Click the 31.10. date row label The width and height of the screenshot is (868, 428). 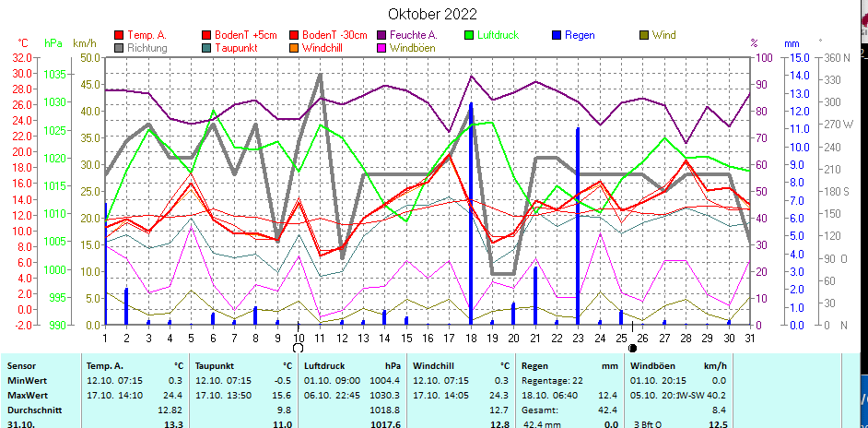click(x=18, y=424)
